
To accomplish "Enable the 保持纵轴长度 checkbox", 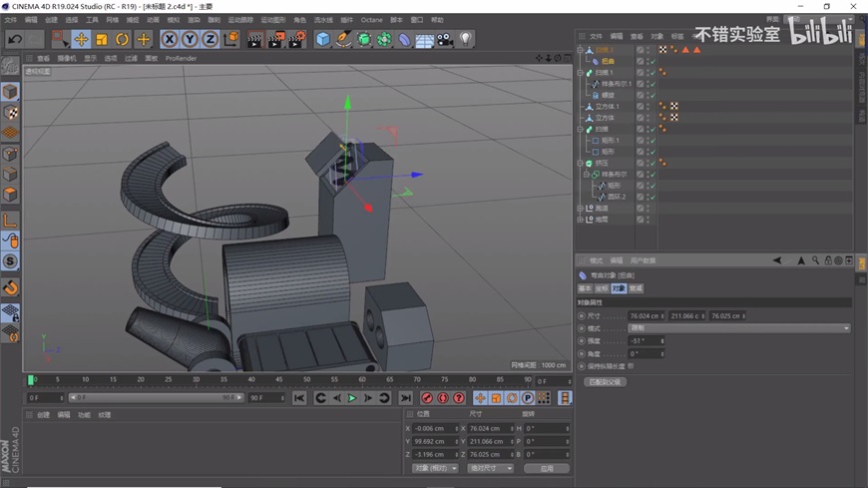I will click(x=632, y=366).
